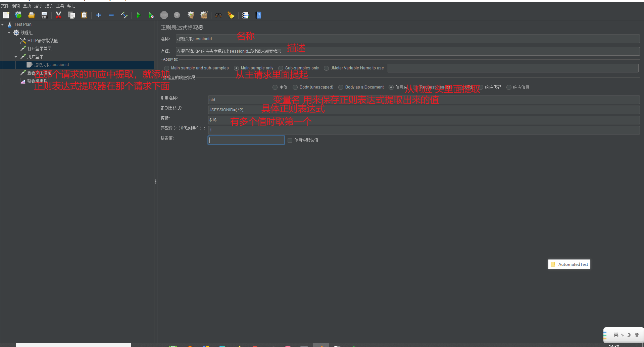Save the test plan via floppy icon

[x=44, y=15]
